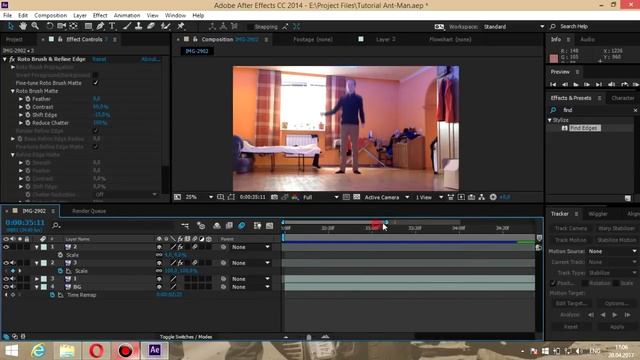This screenshot has height=360, width=640.
Task: Select the Brush tool
Action: click(x=127, y=27)
